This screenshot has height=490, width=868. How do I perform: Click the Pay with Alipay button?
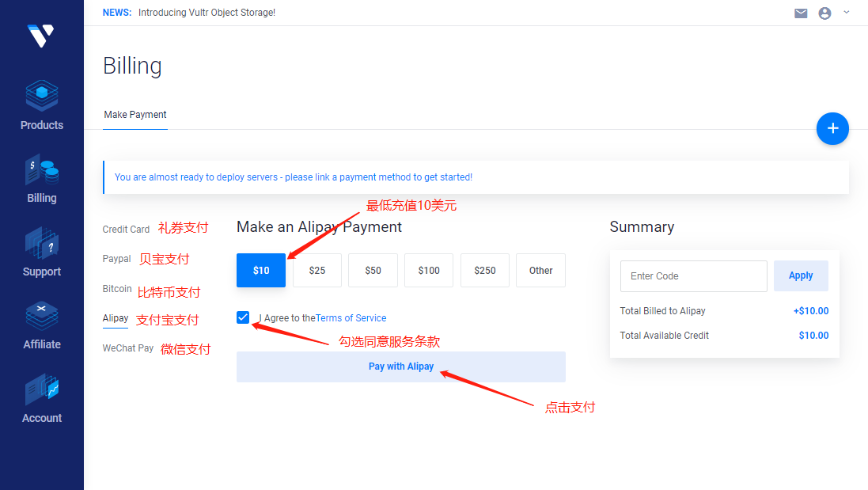tap(401, 367)
